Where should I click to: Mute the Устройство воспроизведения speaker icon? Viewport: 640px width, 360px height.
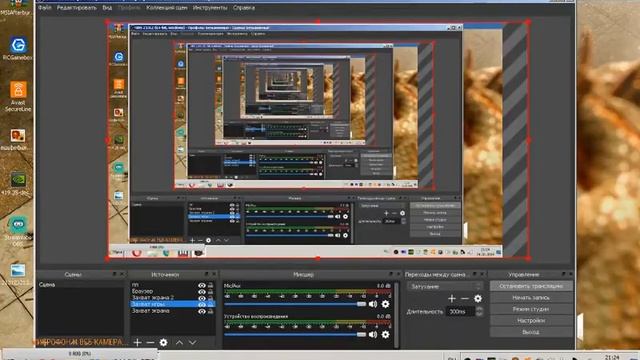(373, 335)
